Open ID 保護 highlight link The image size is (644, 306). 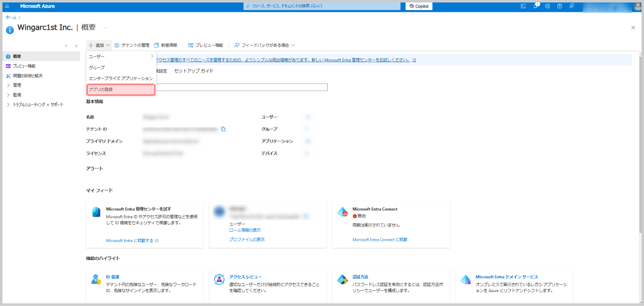point(113,277)
